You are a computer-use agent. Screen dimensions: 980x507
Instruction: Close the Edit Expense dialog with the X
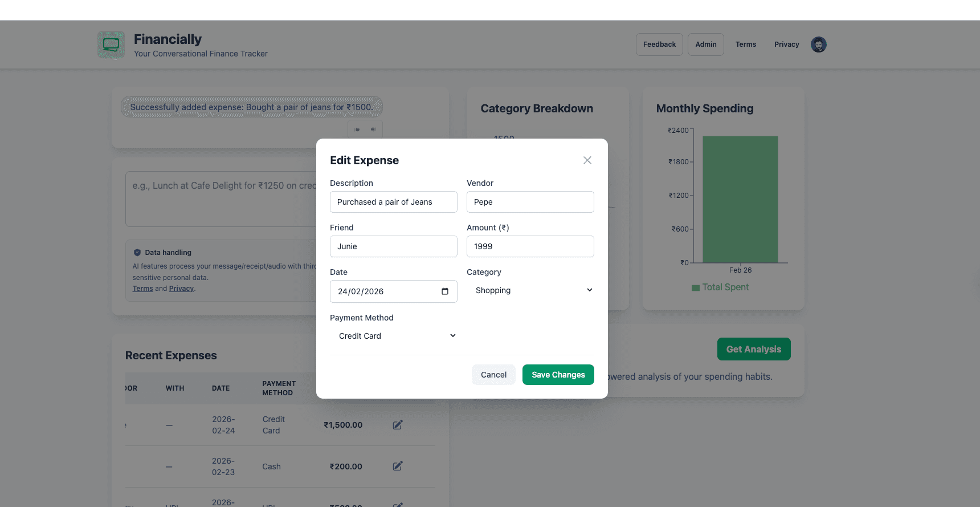pyautogui.click(x=587, y=160)
